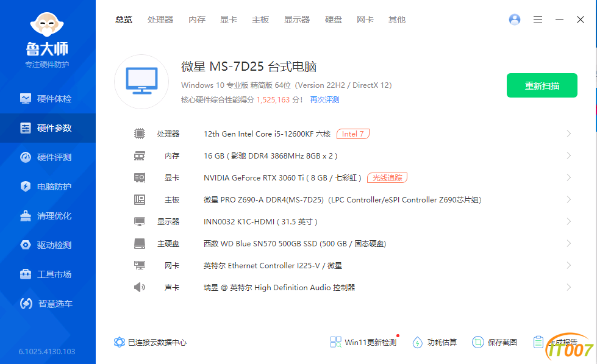Screen dimensions: 597x364
Task: Click the 保存截图 crop icon
Action: (x=477, y=342)
